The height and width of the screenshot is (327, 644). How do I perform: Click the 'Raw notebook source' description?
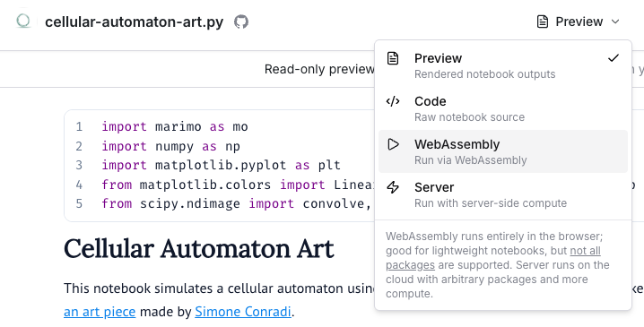click(x=469, y=117)
